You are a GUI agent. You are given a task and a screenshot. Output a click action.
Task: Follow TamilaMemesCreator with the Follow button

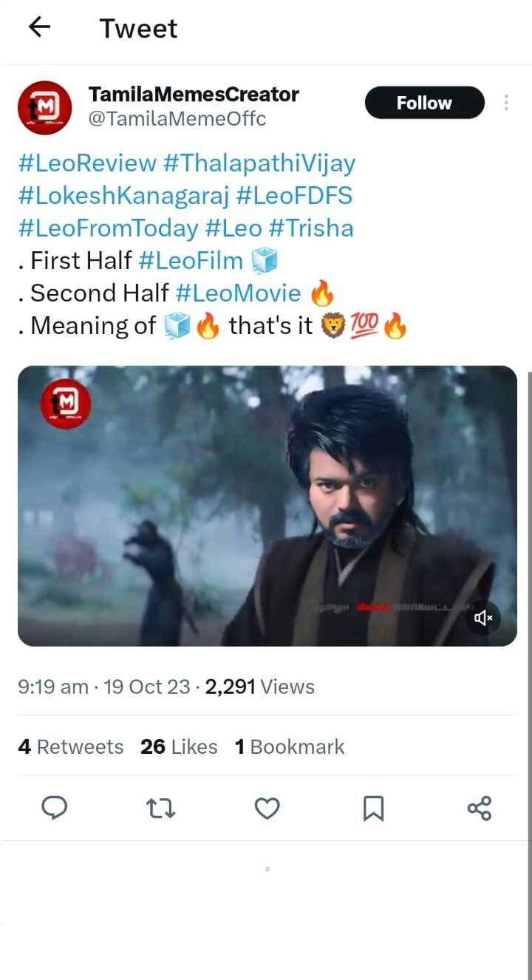point(424,103)
